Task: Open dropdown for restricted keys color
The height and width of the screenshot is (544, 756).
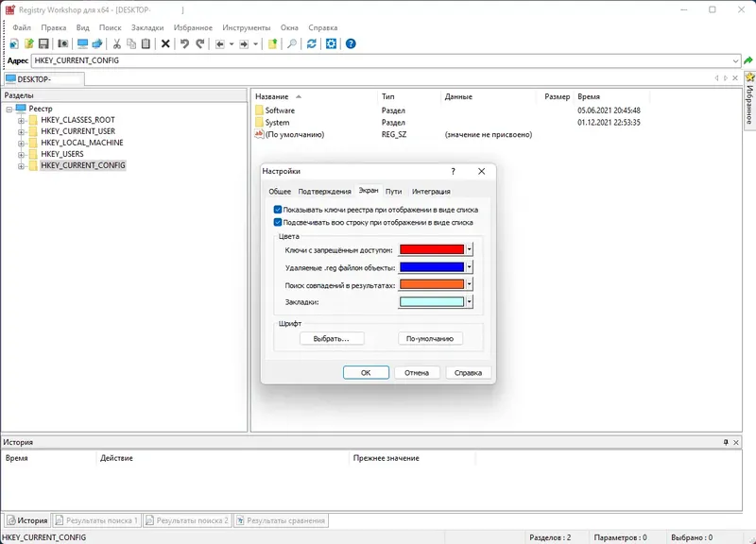Action: coord(469,249)
